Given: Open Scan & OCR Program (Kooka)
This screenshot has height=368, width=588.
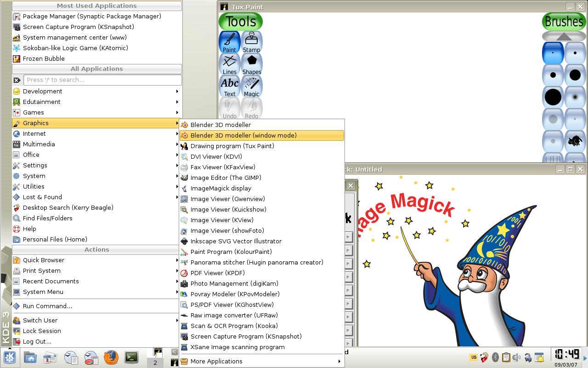Looking at the screenshot, I should [x=261, y=326].
